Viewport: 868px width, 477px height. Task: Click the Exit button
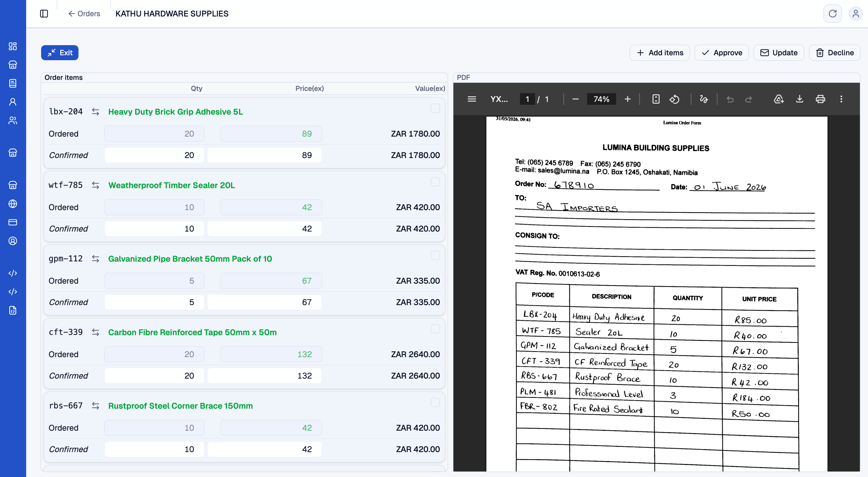(60, 53)
